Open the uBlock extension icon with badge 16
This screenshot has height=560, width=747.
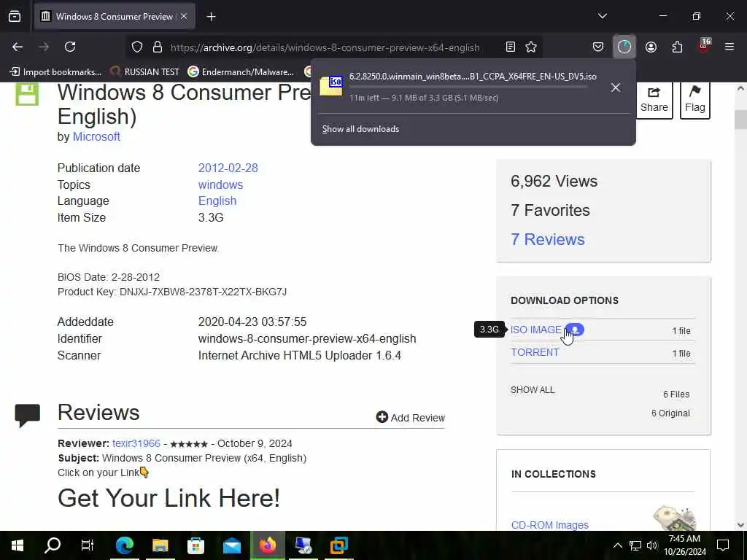704,47
